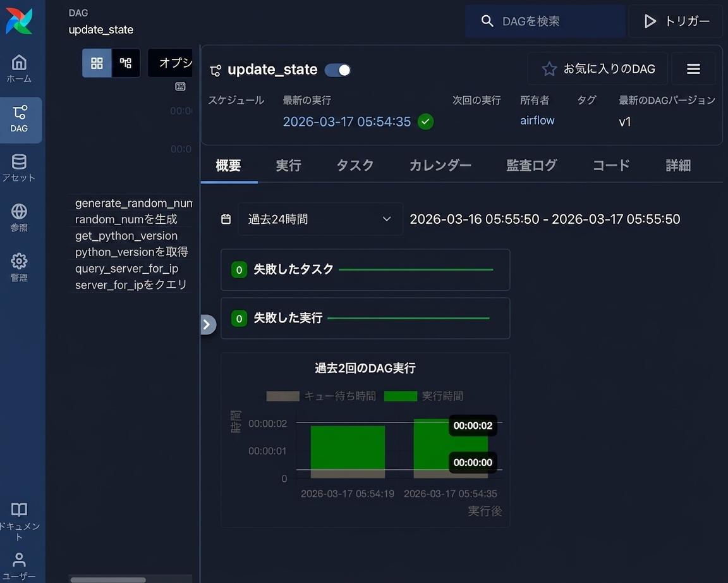
Task: Click airflow owner link
Action: tap(537, 121)
